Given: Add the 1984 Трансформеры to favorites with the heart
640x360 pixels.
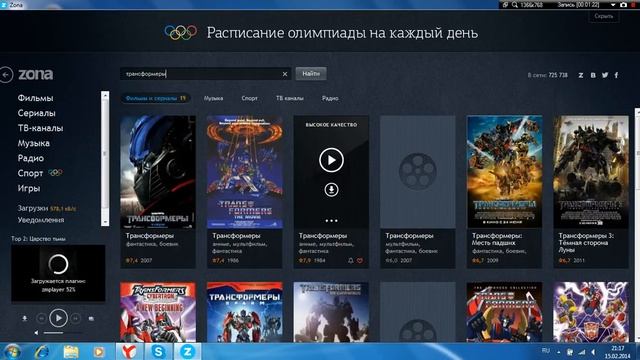Looking at the screenshot, I should coord(360,260).
